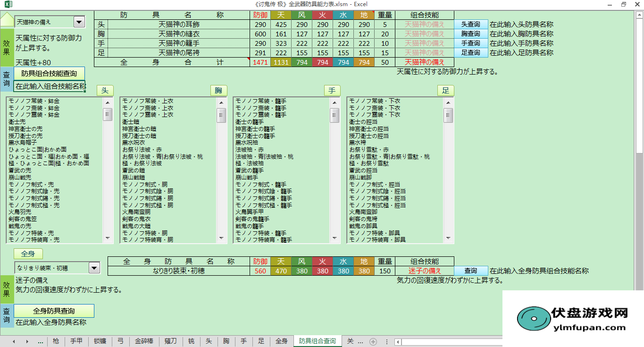
Task: Switch to the 全身 sheet tab
Action: [281, 341]
